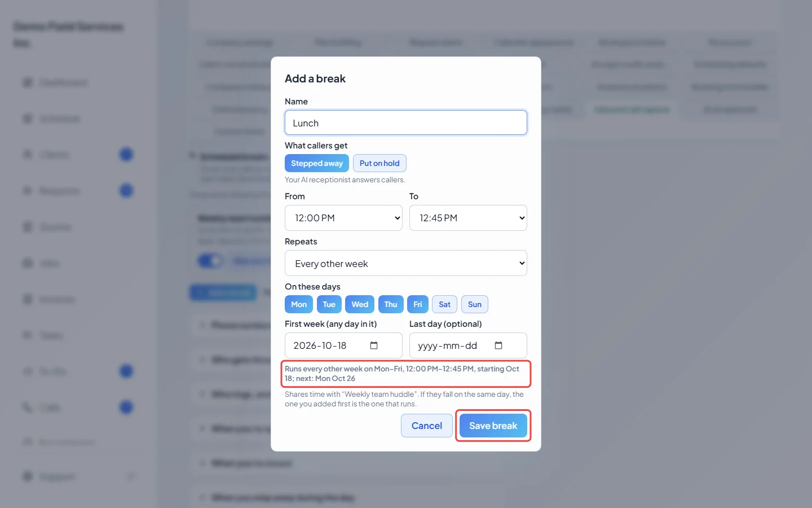The height and width of the screenshot is (508, 812).
Task: Click the First week date field
Action: click(x=343, y=345)
